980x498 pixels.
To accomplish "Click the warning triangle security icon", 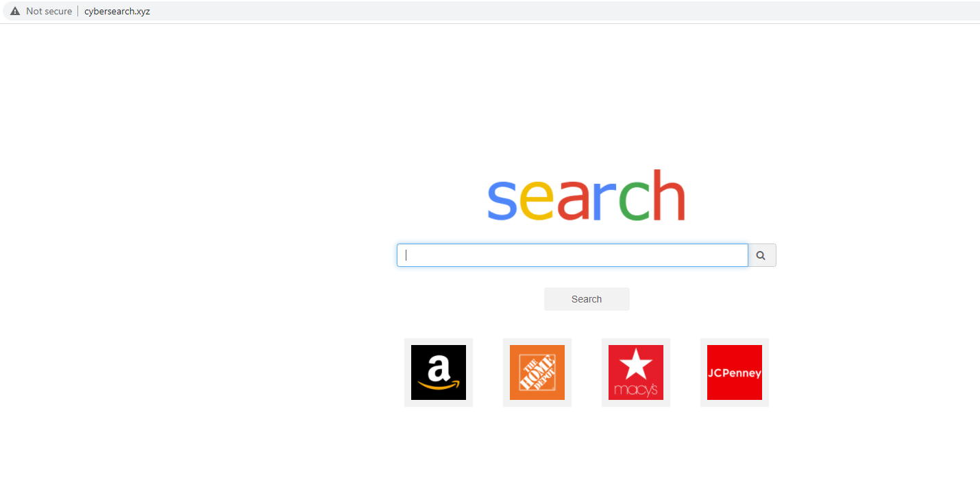I will (15, 11).
